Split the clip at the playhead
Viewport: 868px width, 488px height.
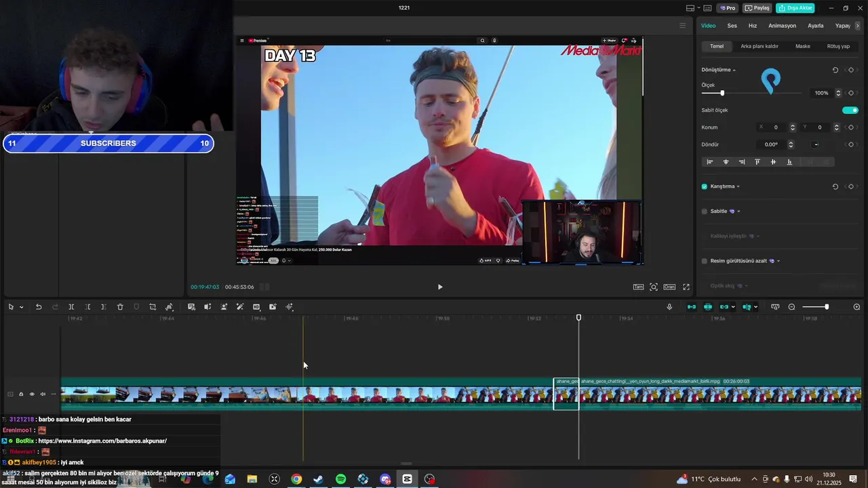pyautogui.click(x=71, y=307)
